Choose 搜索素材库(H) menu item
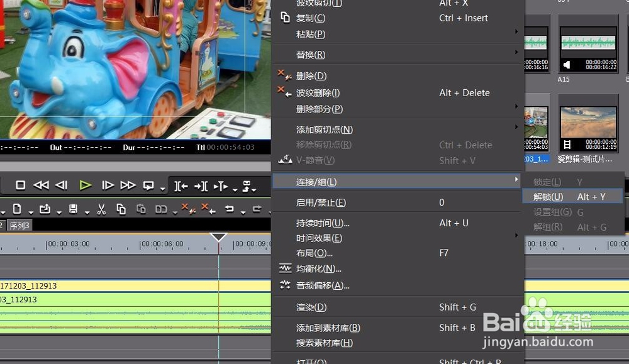This screenshot has width=629, height=364. point(398,343)
